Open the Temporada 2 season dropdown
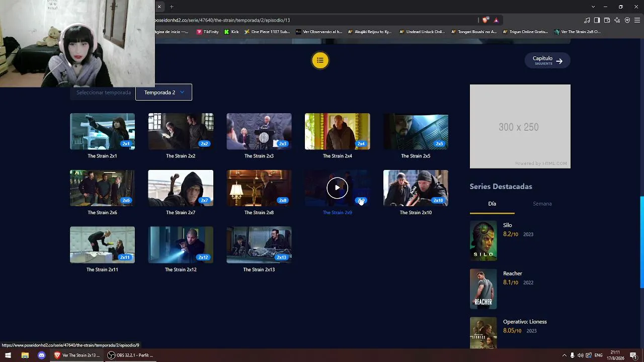 (x=164, y=92)
